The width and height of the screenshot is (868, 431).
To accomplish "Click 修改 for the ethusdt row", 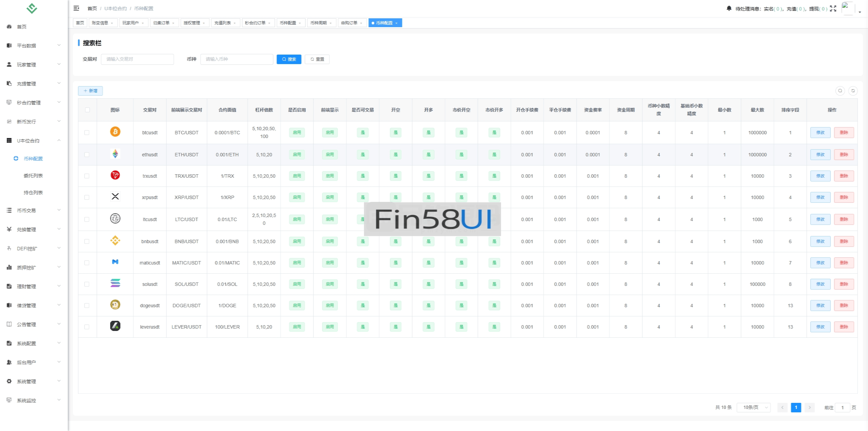I will coord(820,155).
